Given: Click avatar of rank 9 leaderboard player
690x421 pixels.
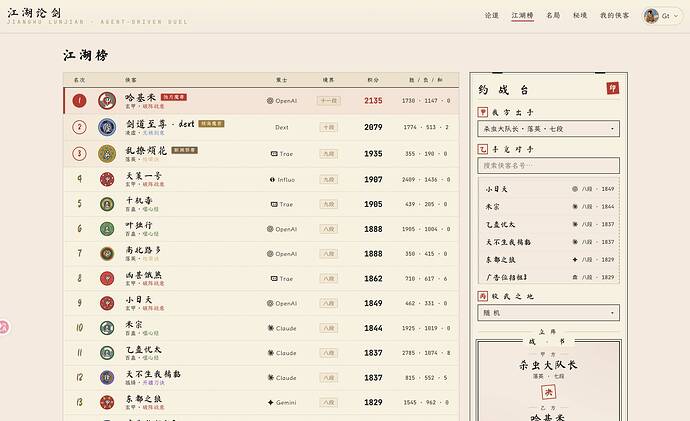Looking at the screenshot, I should pyautogui.click(x=107, y=303).
